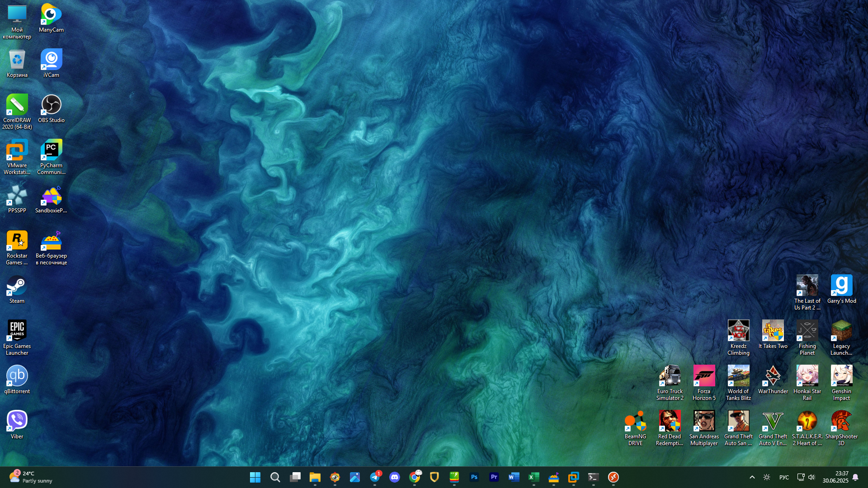
Task: Open weather widget showing 24°C
Action: [x=31, y=477]
